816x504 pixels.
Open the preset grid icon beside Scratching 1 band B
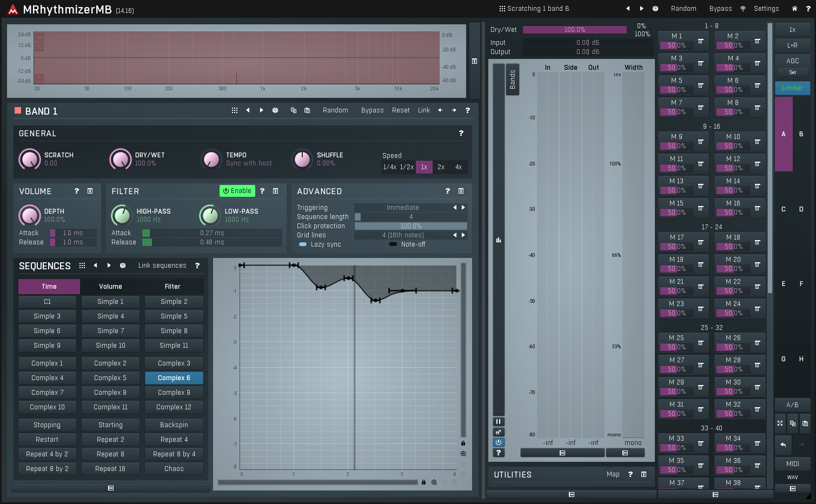pos(502,9)
